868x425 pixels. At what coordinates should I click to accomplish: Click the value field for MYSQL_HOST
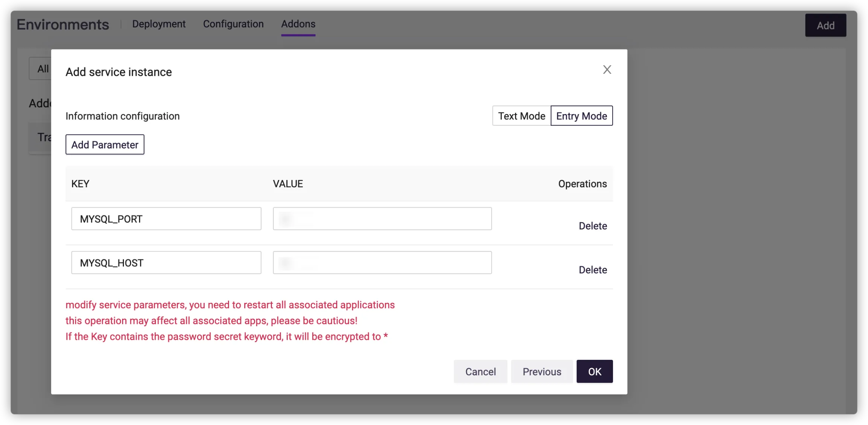(382, 263)
